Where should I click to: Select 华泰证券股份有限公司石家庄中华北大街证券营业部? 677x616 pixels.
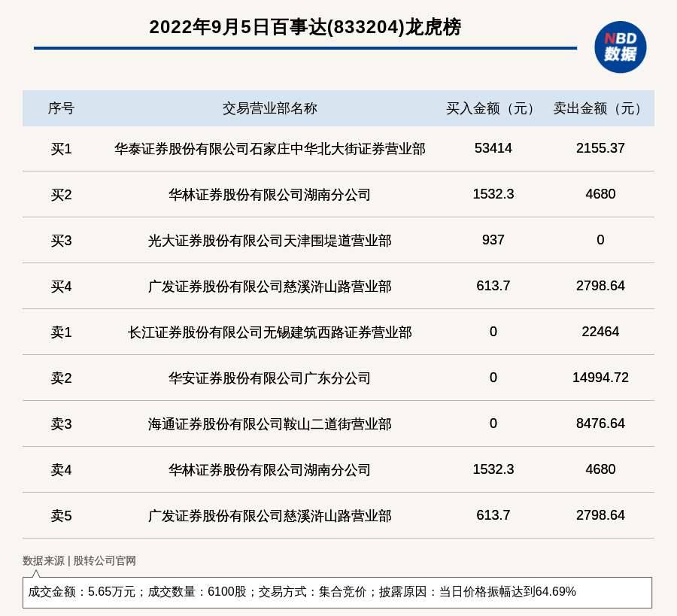(x=270, y=149)
